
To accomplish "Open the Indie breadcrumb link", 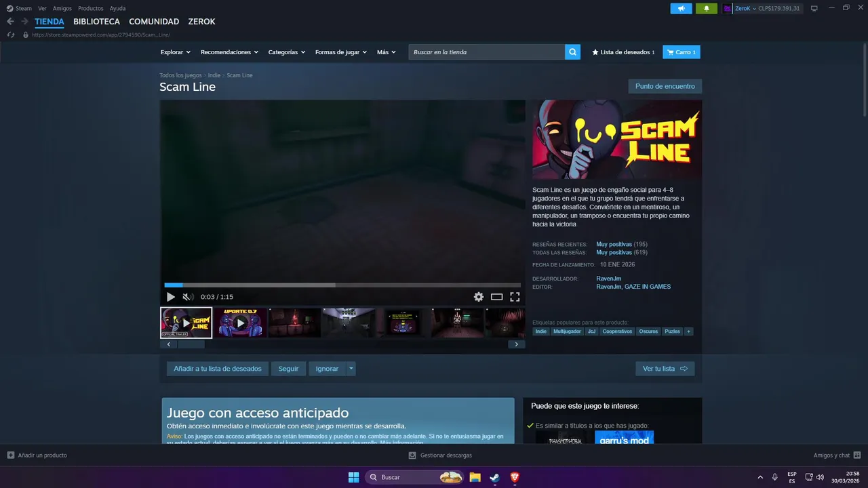I will 214,75.
